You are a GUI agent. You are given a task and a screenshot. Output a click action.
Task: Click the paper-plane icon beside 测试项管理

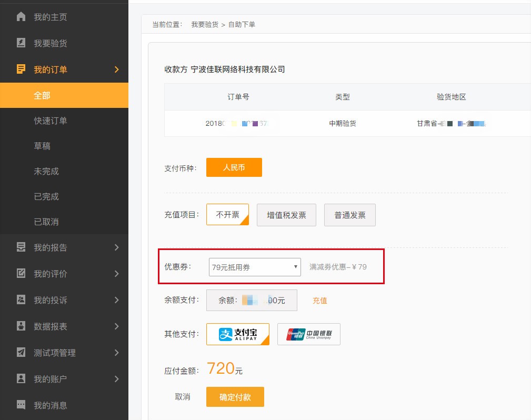(21, 353)
